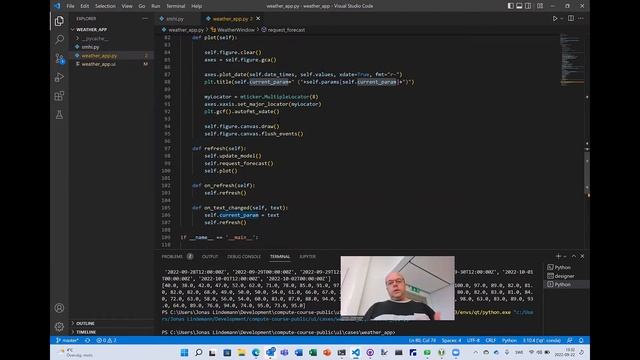The image size is (640, 360).
Task: Open Microsoft Edge from the taskbar
Action: point(256,352)
